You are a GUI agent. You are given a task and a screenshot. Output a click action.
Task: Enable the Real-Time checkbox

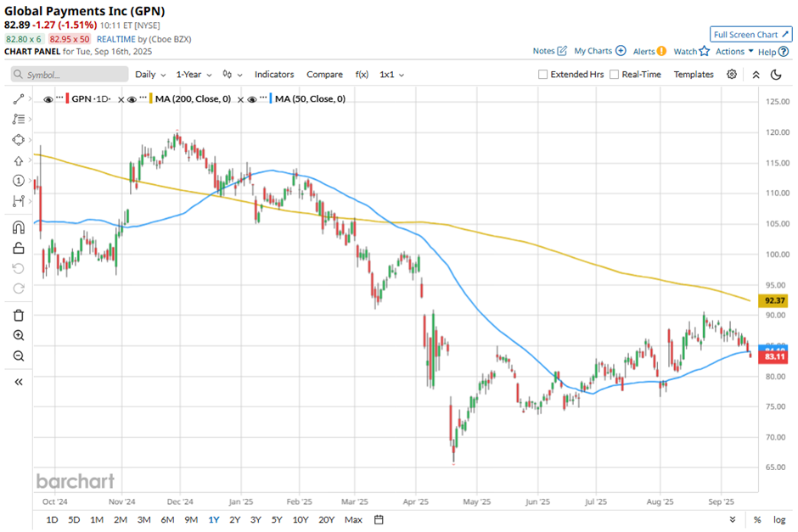[x=615, y=75]
